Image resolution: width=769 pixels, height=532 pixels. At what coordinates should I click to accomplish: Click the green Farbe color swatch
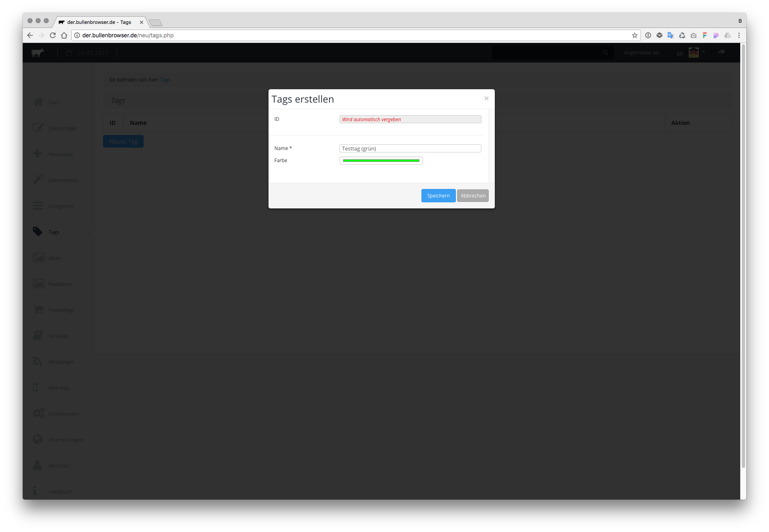381,161
